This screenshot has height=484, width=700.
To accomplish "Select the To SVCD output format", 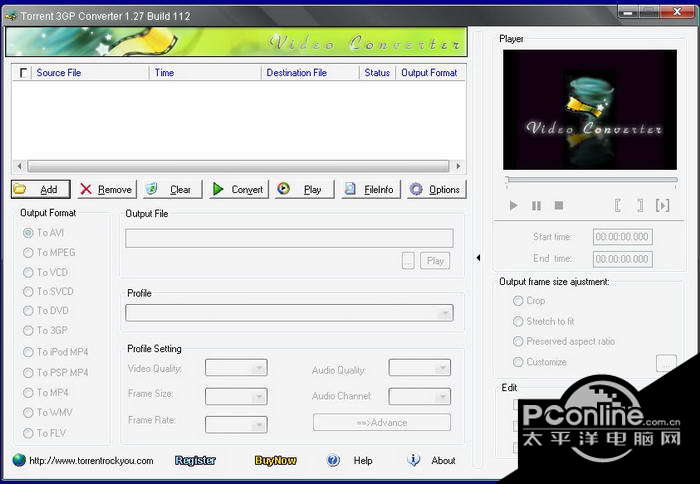I will 48,292.
